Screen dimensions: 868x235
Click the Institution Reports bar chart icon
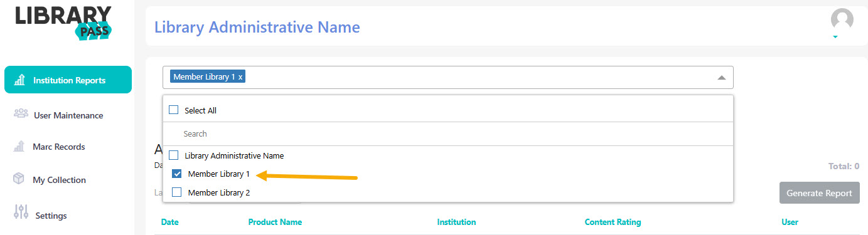point(19,80)
